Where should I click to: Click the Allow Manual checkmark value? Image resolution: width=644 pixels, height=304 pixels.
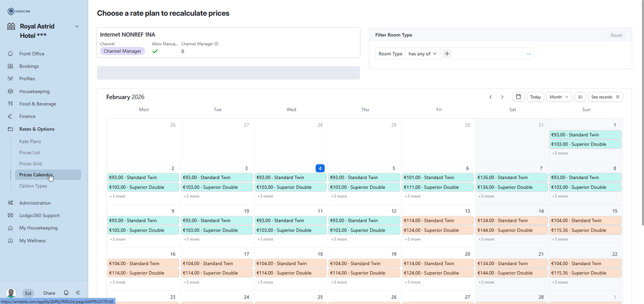[x=155, y=51]
